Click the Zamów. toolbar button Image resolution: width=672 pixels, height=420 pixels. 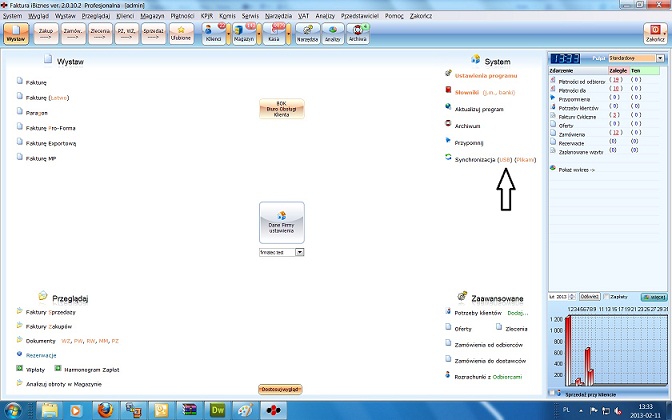click(x=73, y=33)
